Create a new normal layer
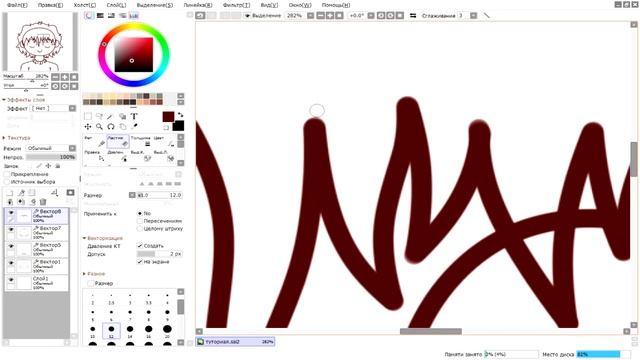This screenshot has width=640, height=360. tap(10, 193)
